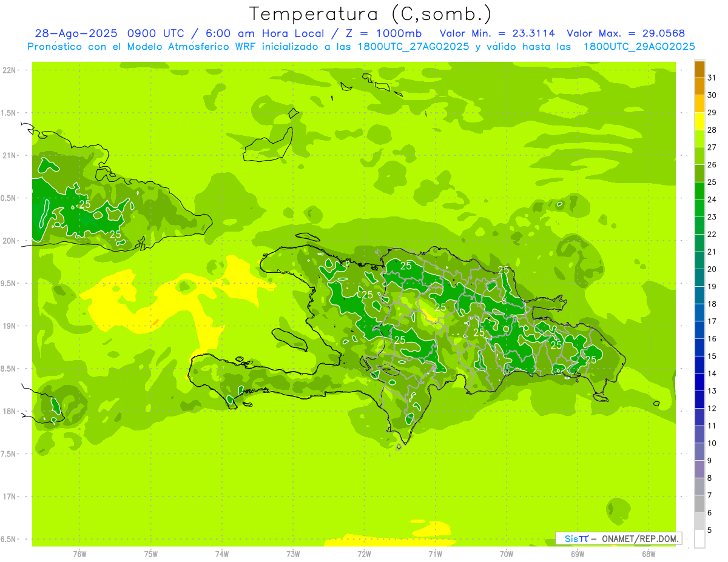Select the '20N' latitude label
Screen dimensions: 728x562
[10, 241]
